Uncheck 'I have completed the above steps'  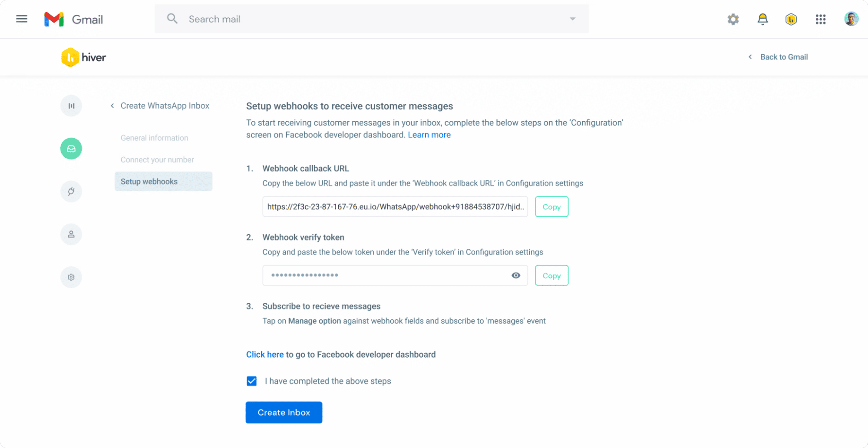[252, 381]
